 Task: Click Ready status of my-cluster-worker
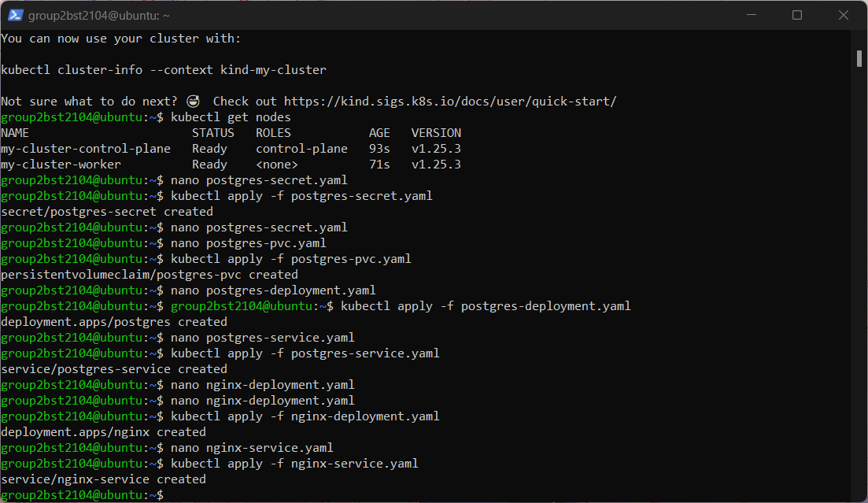(x=210, y=165)
